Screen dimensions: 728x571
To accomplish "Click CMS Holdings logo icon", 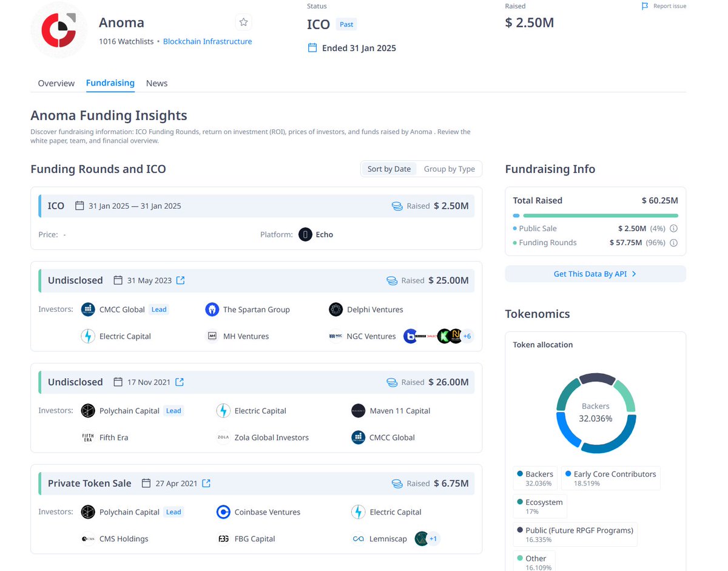I will (x=88, y=539).
